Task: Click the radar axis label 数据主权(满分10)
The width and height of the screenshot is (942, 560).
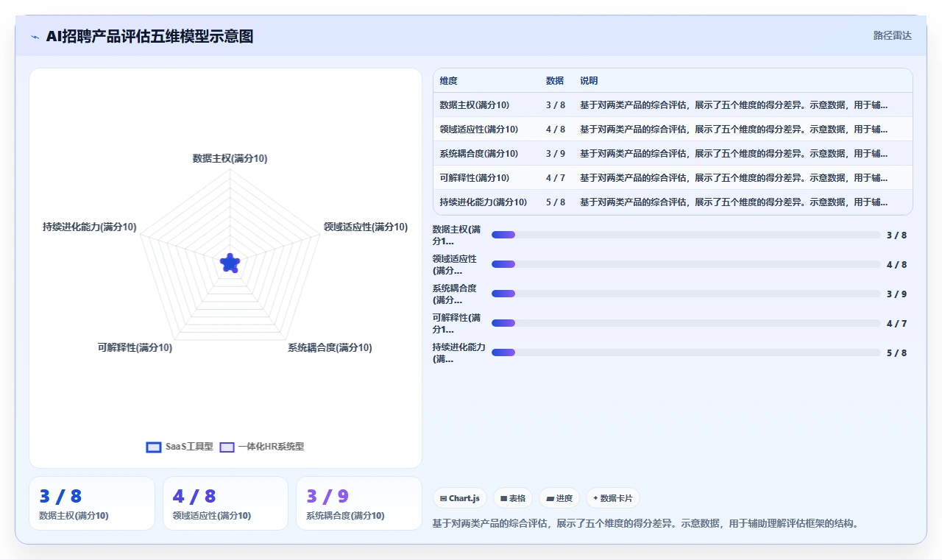Action: [x=230, y=158]
